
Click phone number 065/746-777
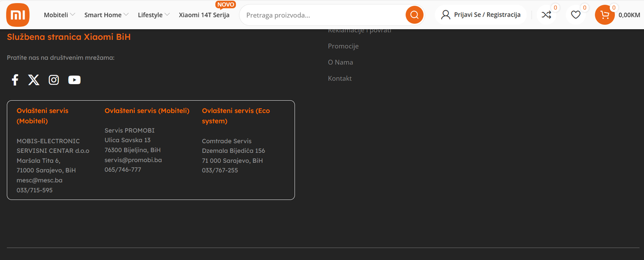[x=123, y=170]
